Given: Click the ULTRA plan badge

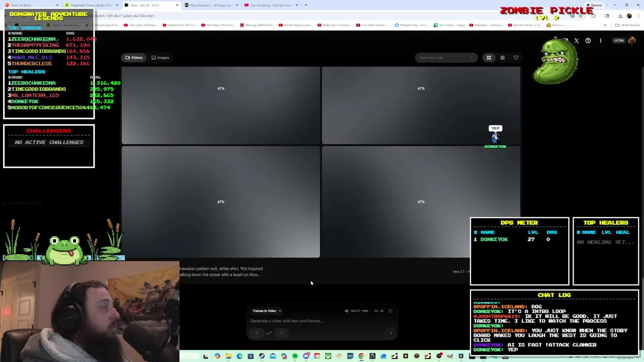Looking at the screenshot, I should click(x=619, y=41).
